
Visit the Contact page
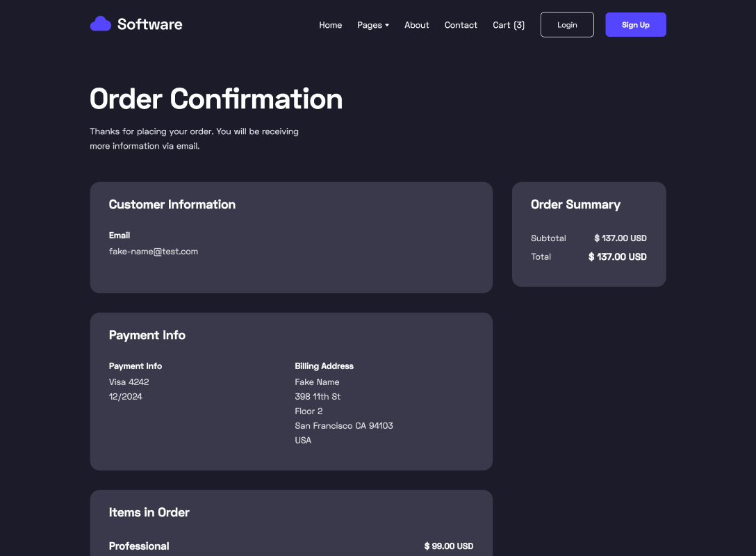click(x=461, y=24)
